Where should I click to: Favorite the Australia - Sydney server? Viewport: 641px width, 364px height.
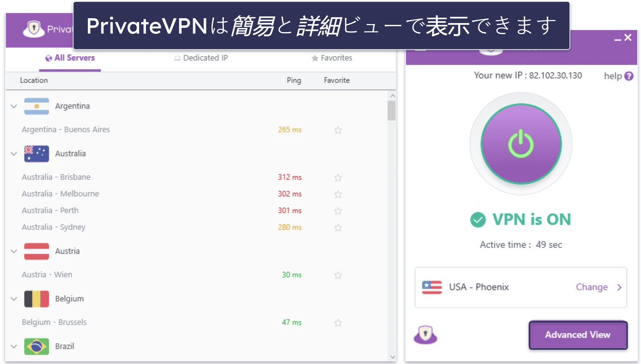coord(338,228)
